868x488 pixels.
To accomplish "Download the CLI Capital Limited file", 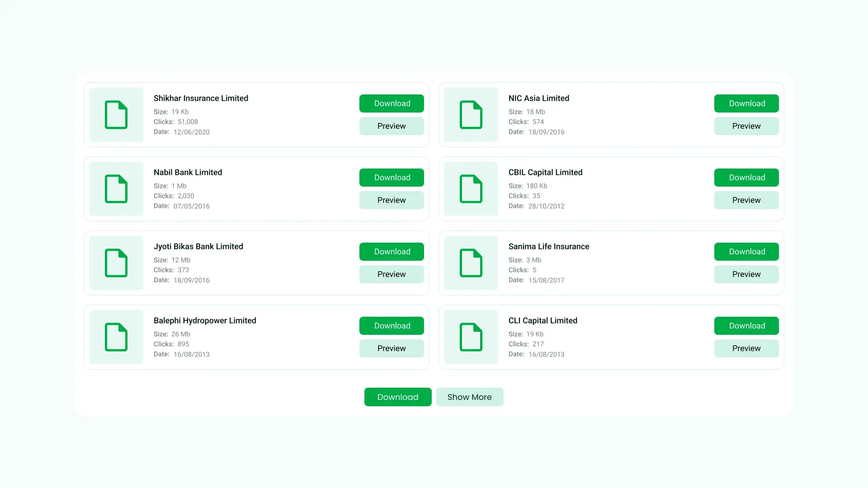I will click(x=746, y=325).
